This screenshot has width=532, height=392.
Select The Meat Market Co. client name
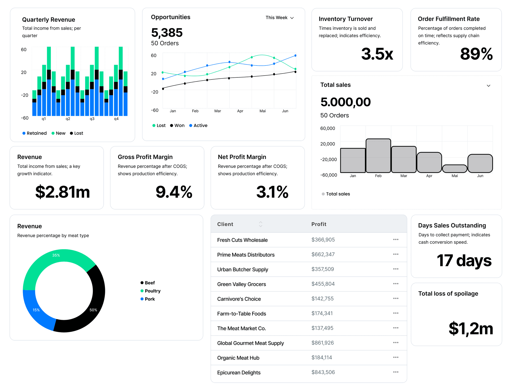click(x=242, y=328)
